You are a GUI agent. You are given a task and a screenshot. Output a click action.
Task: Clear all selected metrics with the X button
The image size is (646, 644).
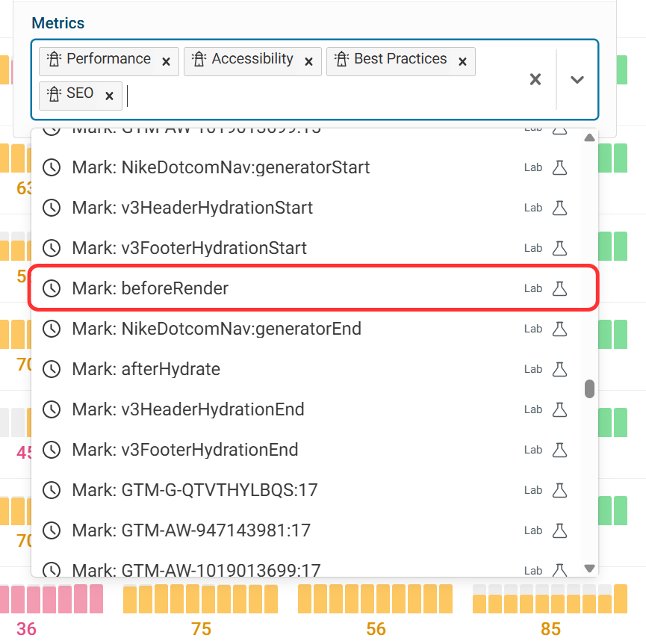coord(535,79)
